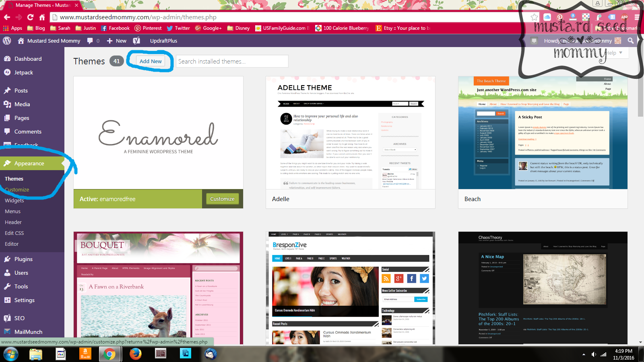This screenshot has height=362, width=644.
Task: Click the green Customize button on active theme
Action: [222, 199]
